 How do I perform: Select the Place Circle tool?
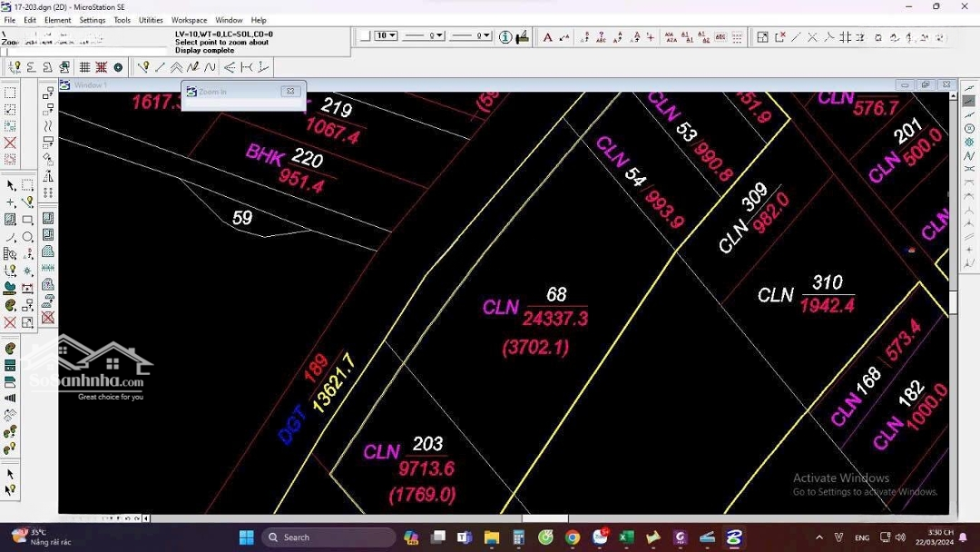[x=27, y=237]
